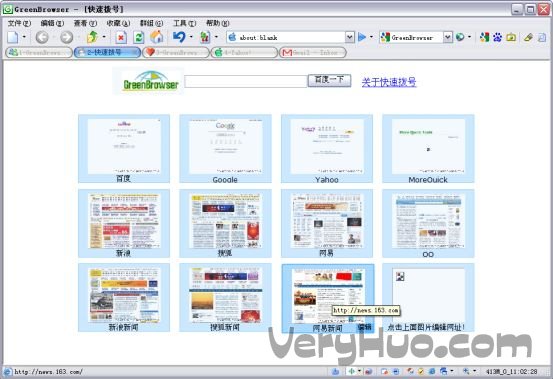Switch to the Gmail - Inbox tab

[x=313, y=53]
